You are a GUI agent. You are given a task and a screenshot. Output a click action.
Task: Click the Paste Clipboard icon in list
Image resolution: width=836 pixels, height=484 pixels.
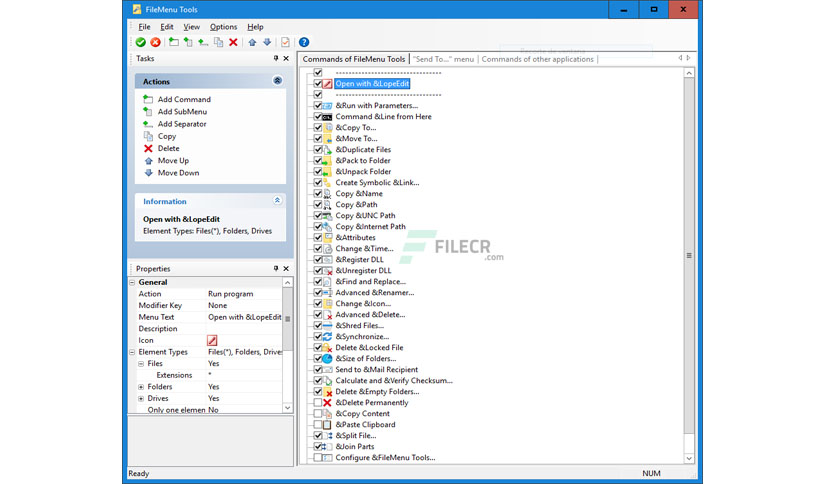[x=327, y=424]
